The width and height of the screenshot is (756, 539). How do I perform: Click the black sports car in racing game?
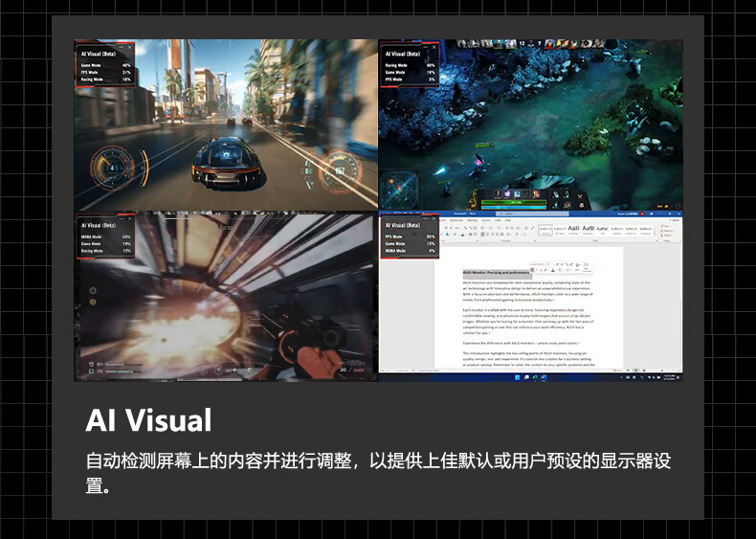pyautogui.click(x=225, y=161)
